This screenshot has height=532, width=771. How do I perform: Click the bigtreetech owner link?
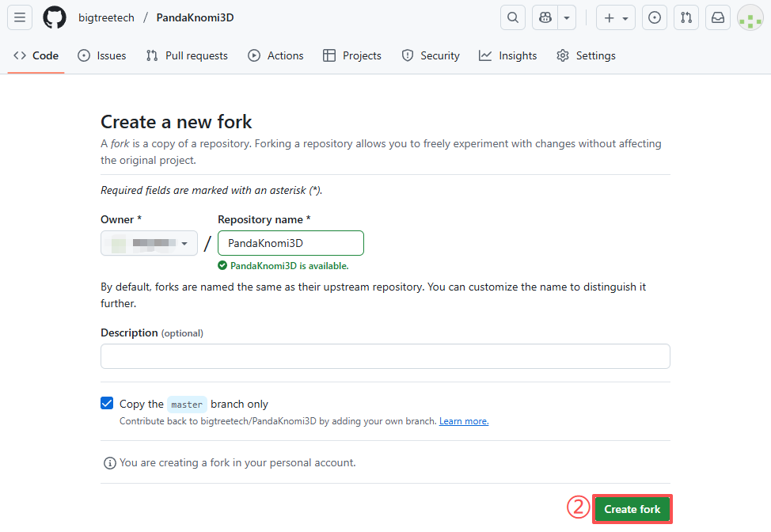106,17
